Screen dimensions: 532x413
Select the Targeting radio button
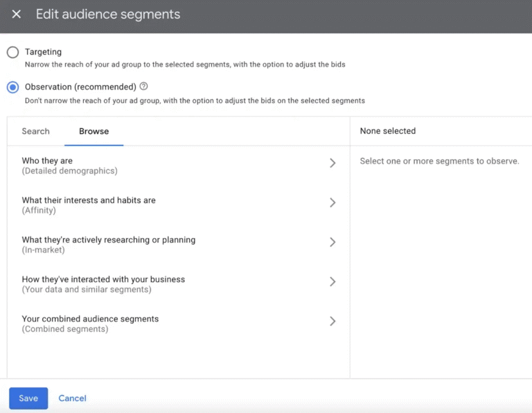click(12, 52)
